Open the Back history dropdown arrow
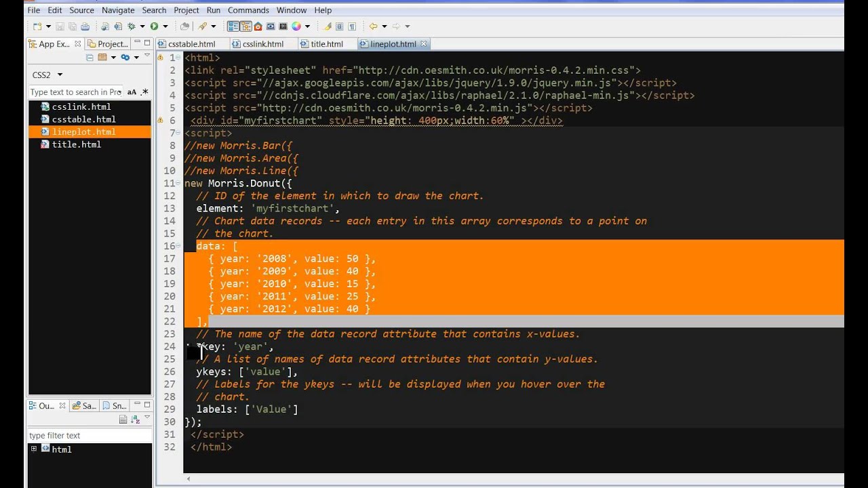The image size is (868, 488). pos(384,26)
